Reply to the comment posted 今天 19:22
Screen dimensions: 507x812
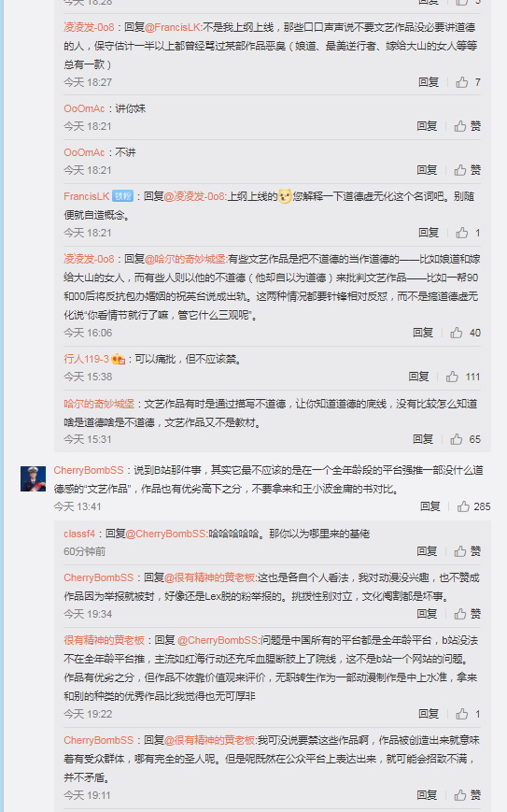pyautogui.click(x=429, y=714)
